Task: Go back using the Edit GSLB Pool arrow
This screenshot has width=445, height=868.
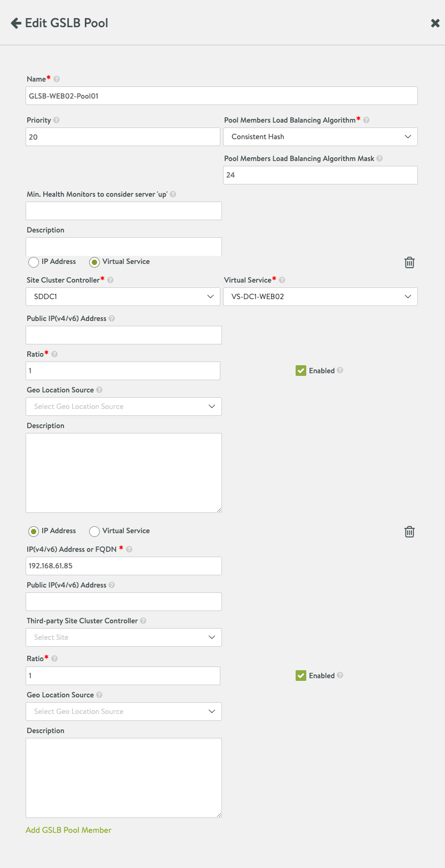Action: 16,23
